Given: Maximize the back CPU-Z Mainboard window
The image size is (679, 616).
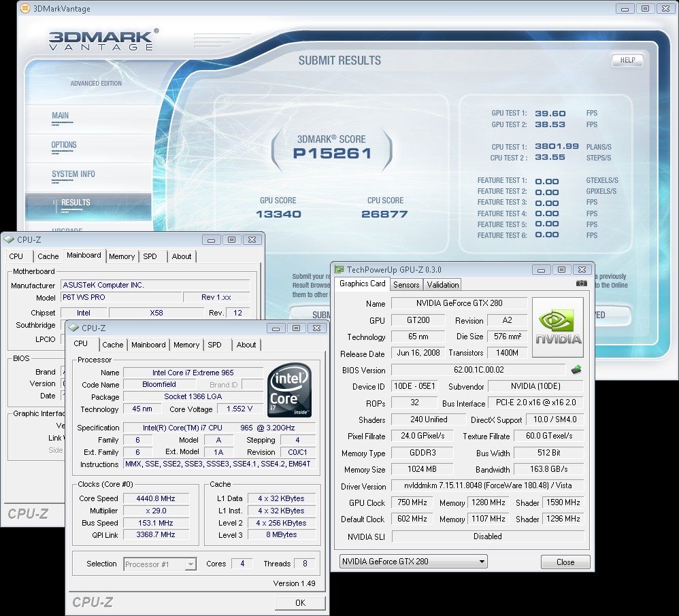Looking at the screenshot, I should pos(232,240).
